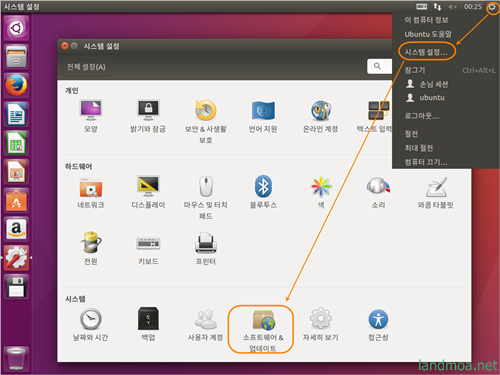Open Ubuntu Software Center

(x=16, y=201)
